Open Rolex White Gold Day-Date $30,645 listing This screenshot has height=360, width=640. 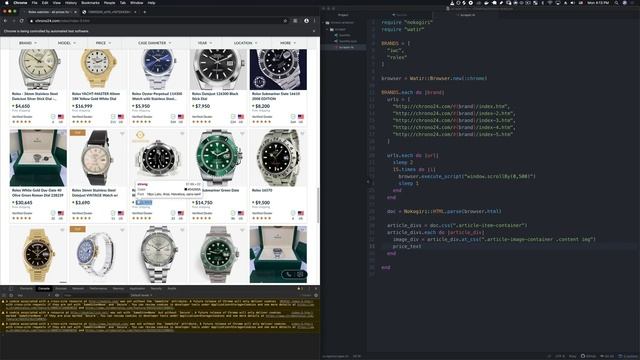(38, 193)
